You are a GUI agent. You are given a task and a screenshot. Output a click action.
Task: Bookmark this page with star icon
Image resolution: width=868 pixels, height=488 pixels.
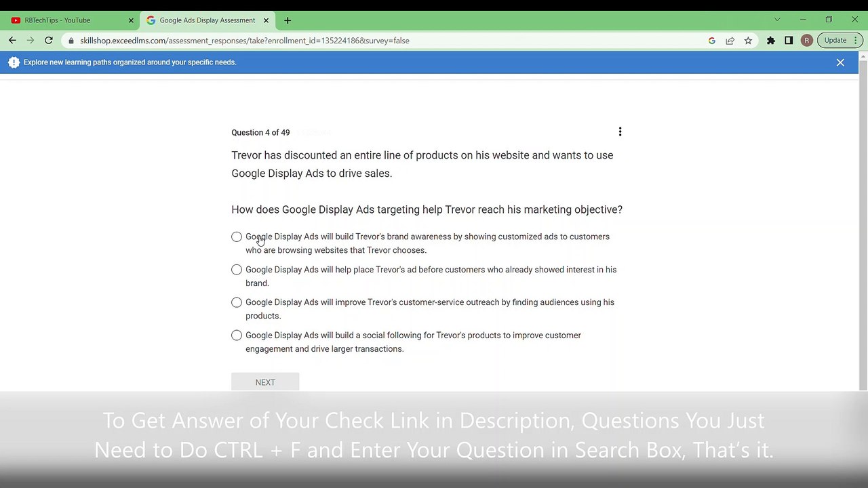748,41
